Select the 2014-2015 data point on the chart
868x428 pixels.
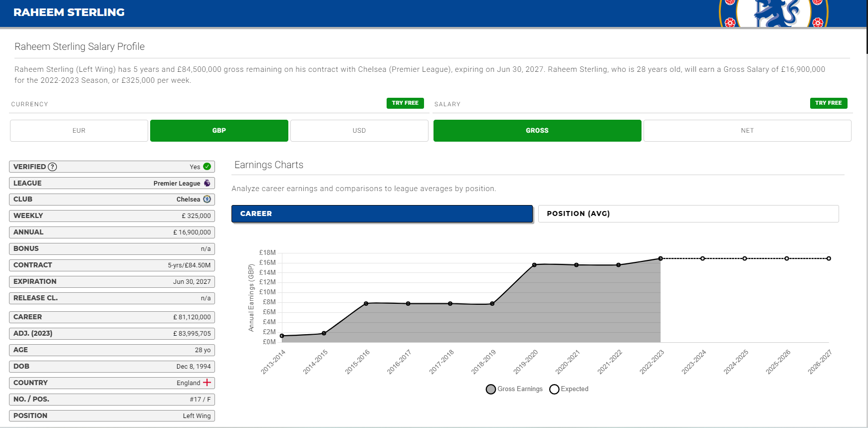(324, 333)
